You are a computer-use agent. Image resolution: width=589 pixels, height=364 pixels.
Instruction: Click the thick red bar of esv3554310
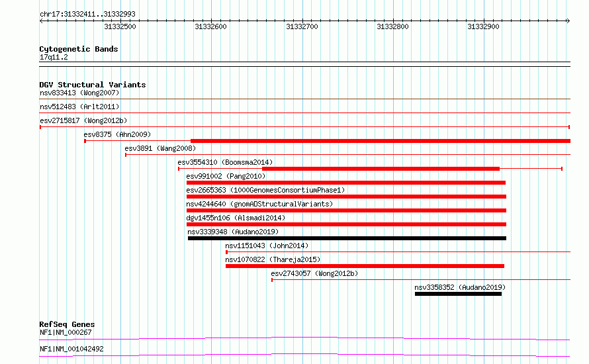pos(381,169)
